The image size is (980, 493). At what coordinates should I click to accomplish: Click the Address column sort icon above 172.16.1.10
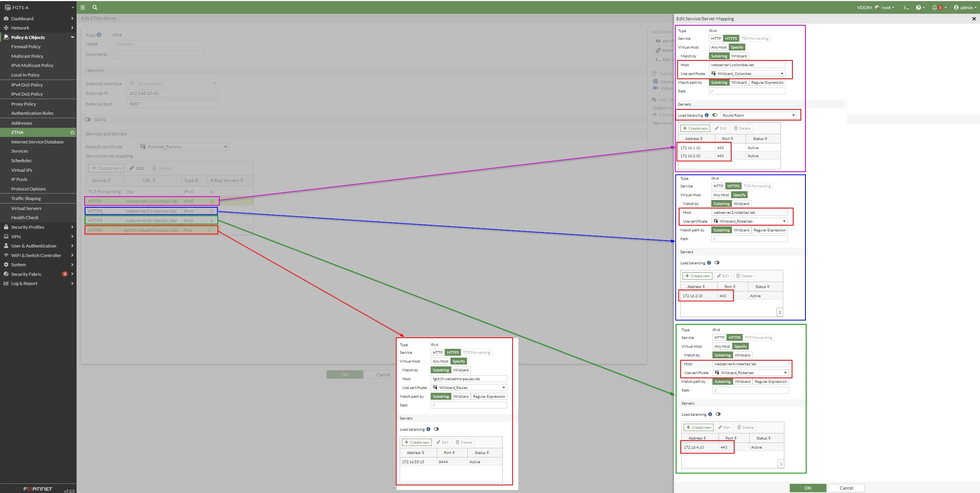701,138
